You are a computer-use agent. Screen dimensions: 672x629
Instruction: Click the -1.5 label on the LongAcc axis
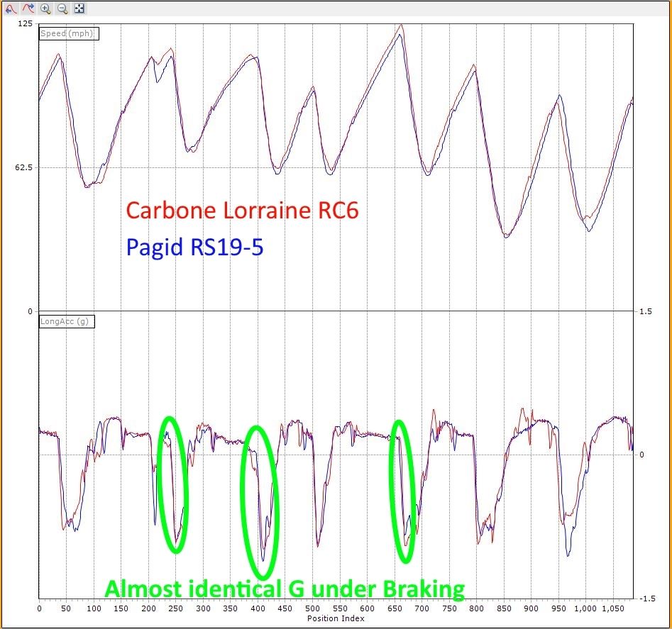click(644, 599)
